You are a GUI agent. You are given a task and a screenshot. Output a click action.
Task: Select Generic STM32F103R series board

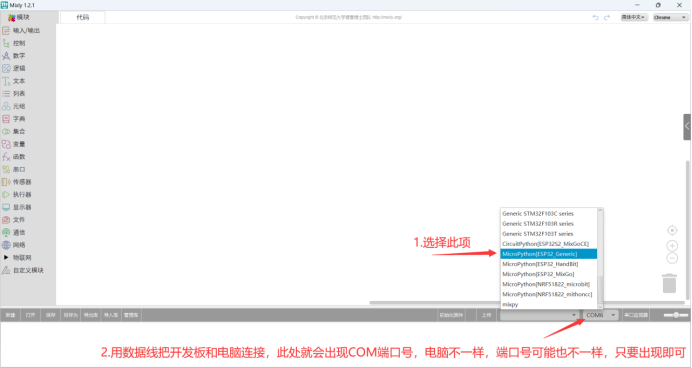tap(549, 224)
